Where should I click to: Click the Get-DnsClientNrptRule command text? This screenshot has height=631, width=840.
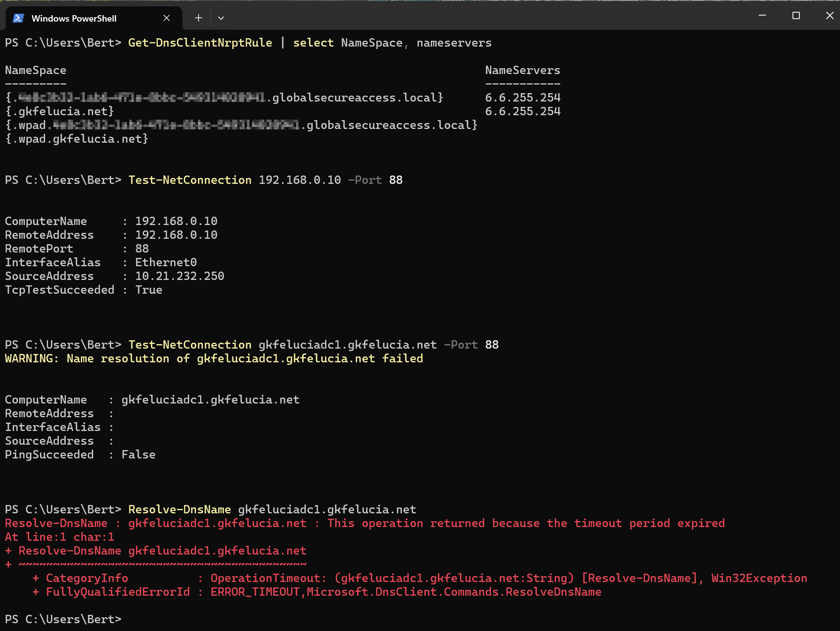(200, 43)
